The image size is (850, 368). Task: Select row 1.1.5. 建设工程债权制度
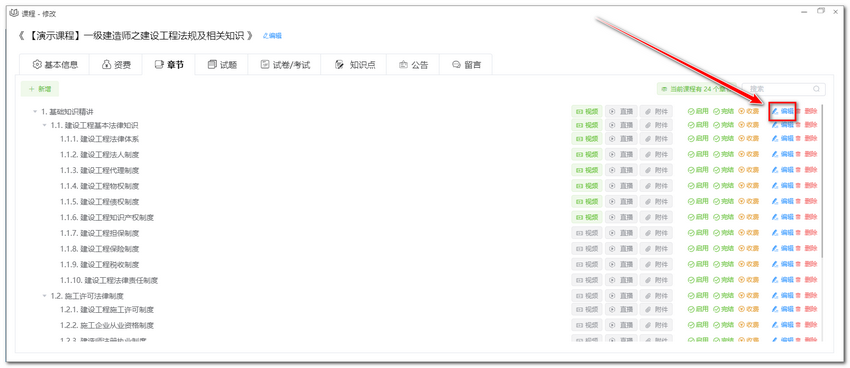coord(100,202)
